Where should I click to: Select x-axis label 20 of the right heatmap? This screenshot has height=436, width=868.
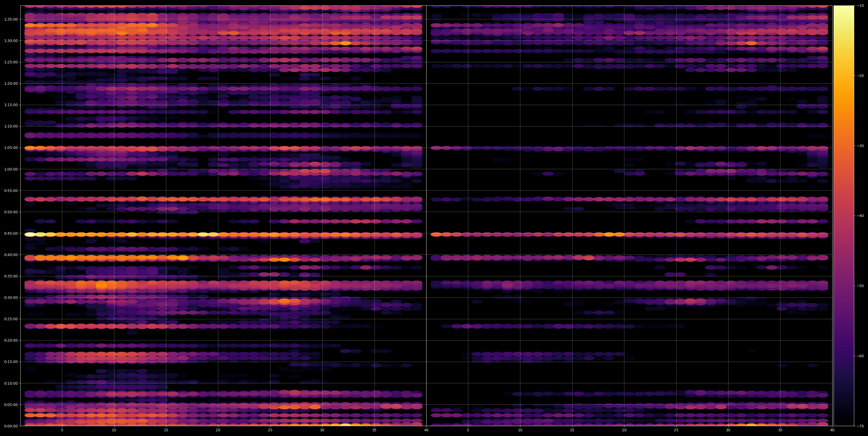624,430
